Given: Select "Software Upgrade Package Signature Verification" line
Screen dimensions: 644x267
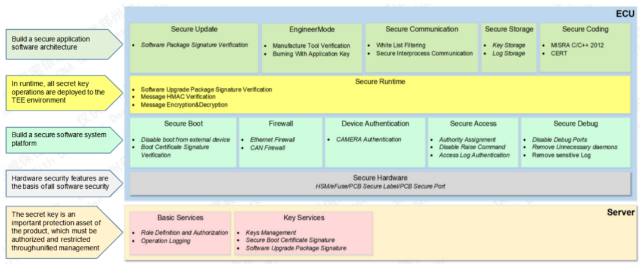Looking at the screenshot, I should [x=206, y=89].
